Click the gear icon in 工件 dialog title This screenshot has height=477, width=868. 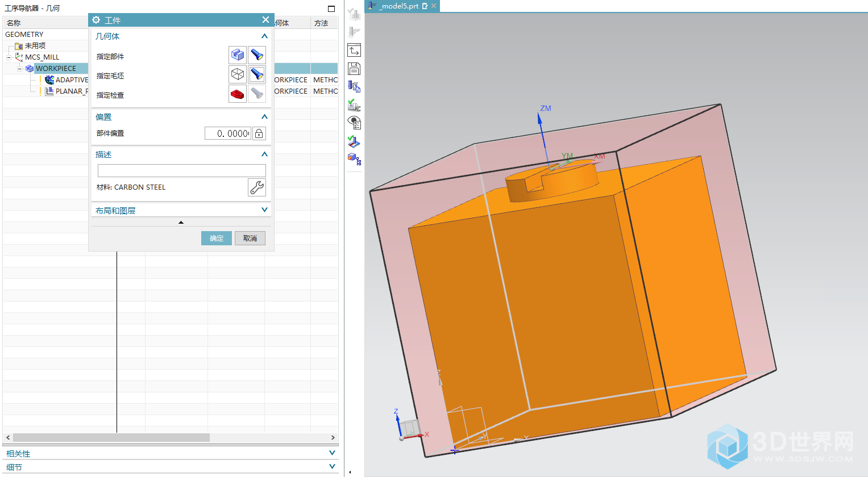96,20
